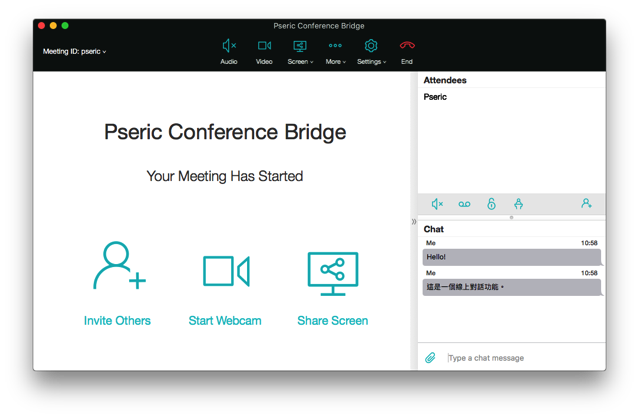Click the Invite Others link text
Image resolution: width=639 pixels, height=418 pixels.
pyautogui.click(x=117, y=321)
